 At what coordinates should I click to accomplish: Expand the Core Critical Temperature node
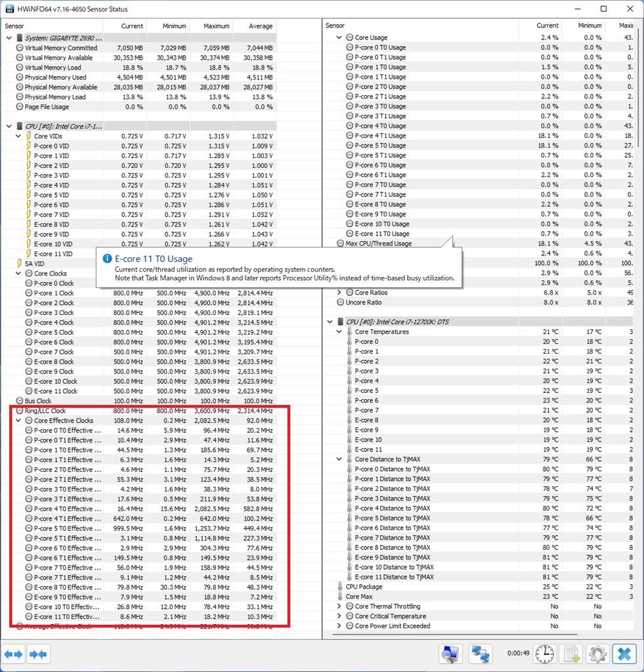[x=339, y=616]
